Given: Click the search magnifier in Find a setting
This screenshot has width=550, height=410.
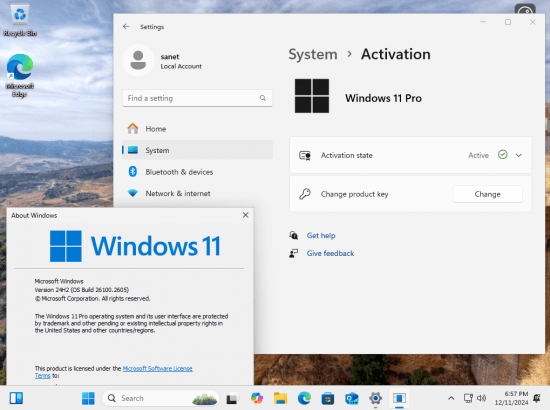Looking at the screenshot, I should [263, 98].
